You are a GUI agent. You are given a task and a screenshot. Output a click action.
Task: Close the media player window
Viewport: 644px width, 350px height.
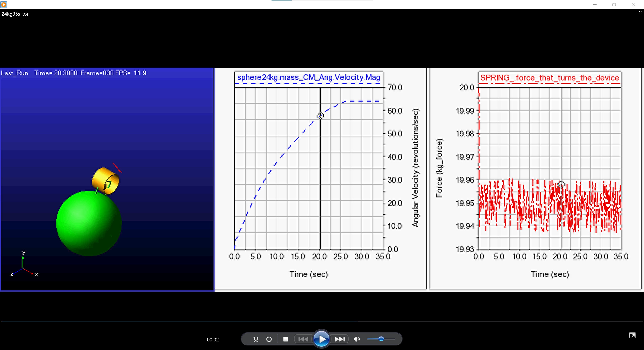633,5
